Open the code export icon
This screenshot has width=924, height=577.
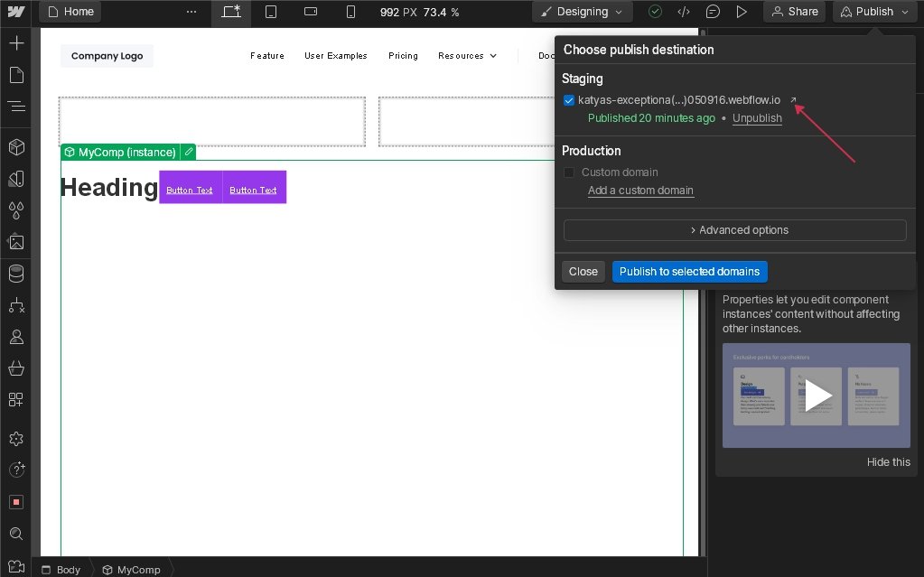[x=684, y=12]
